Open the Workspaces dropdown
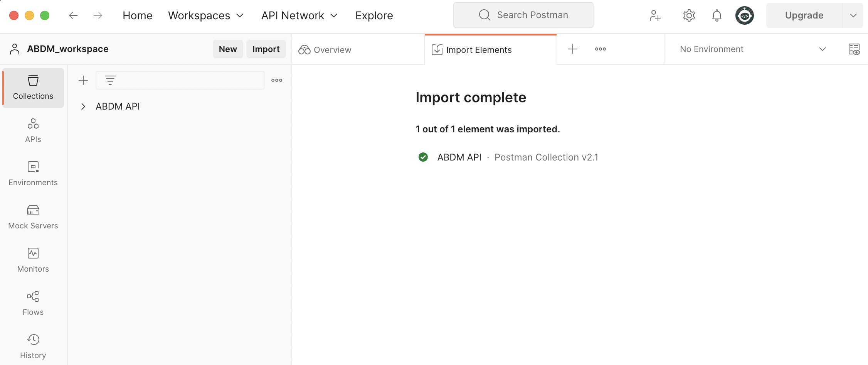 [206, 15]
